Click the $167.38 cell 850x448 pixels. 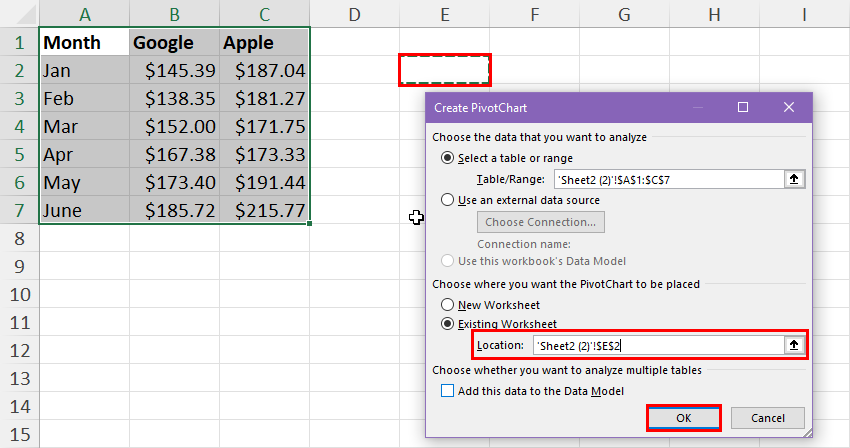(x=175, y=154)
